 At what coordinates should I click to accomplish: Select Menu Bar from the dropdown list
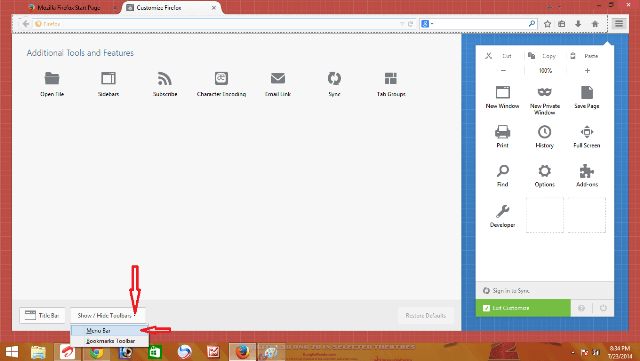(109, 330)
